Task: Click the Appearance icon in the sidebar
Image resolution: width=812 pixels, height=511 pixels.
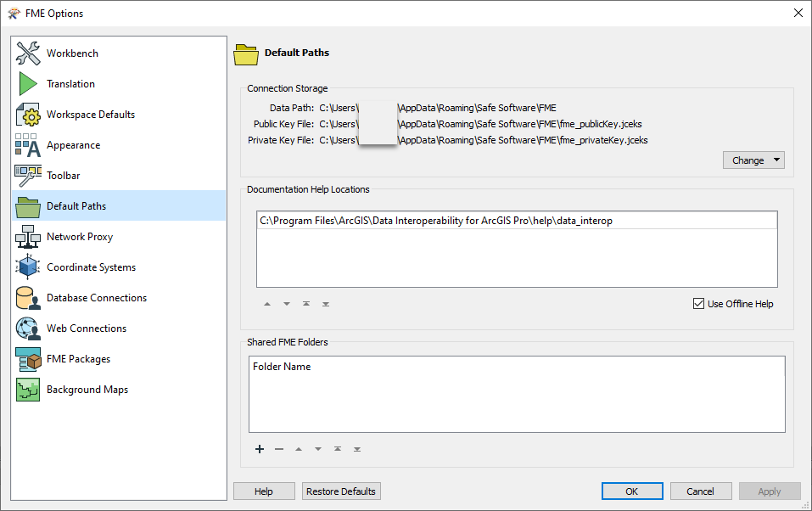Action: click(x=28, y=145)
